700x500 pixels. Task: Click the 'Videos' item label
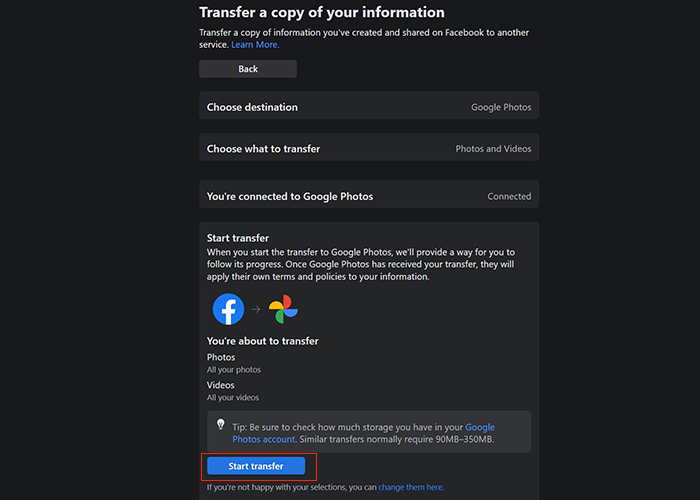pos(220,385)
